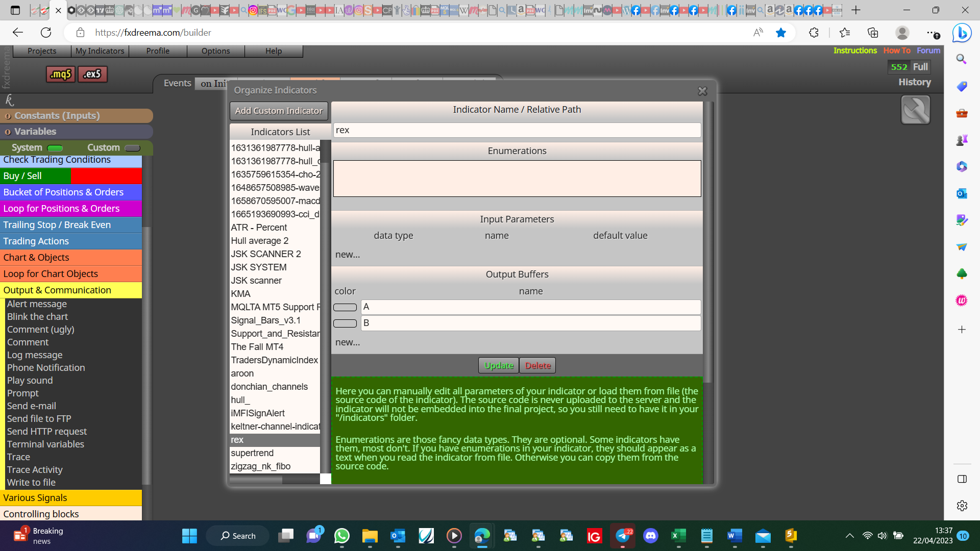980x551 pixels.
Task: Click the read aloud icon
Action: [x=758, y=33]
